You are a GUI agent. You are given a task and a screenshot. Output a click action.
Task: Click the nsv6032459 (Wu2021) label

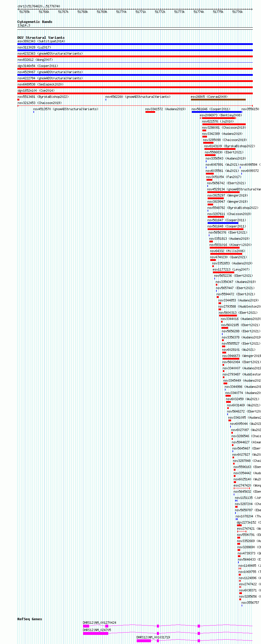tap(243, 399)
